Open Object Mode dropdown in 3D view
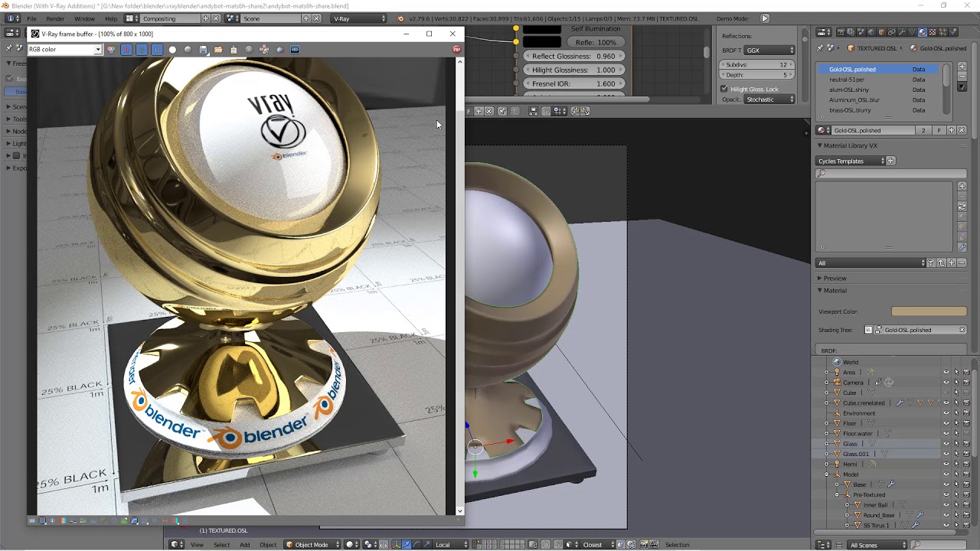Image resolution: width=980 pixels, height=551 pixels. point(311,545)
